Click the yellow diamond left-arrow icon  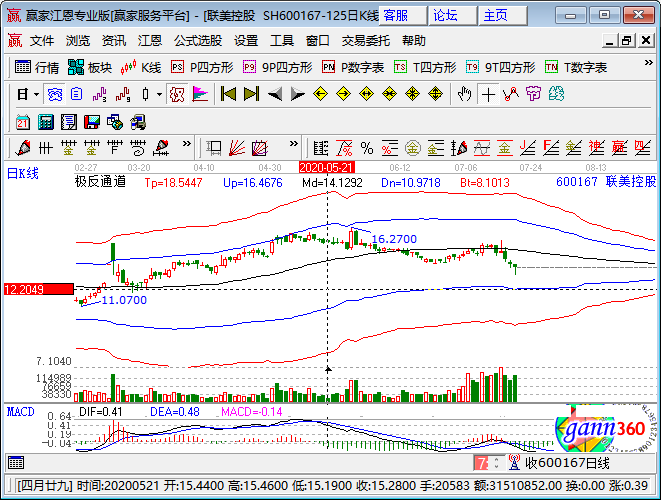coord(321,94)
